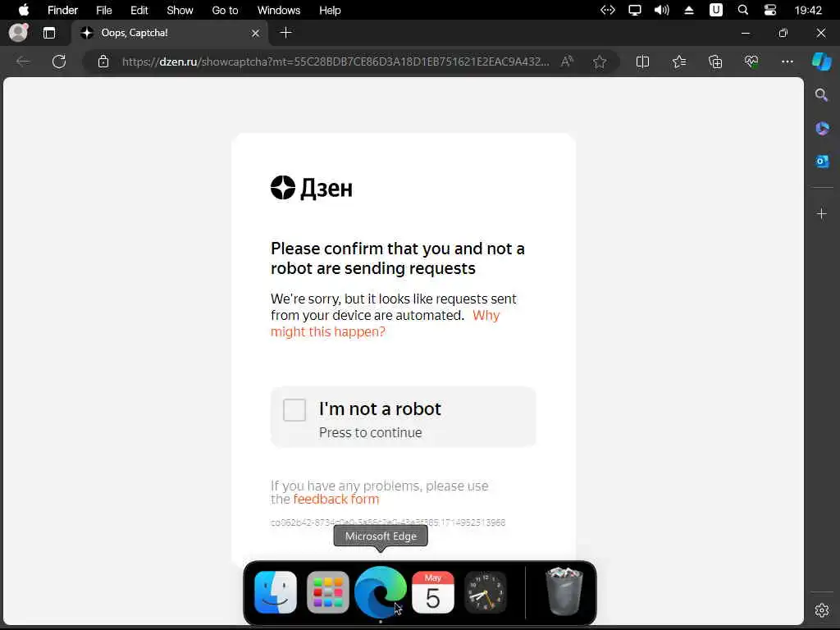Open the Apple menu
This screenshot has height=630, width=840.
tap(24, 10)
